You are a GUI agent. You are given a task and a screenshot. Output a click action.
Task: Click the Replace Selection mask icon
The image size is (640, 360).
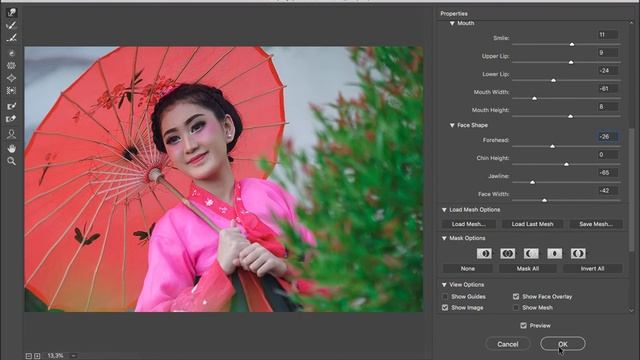[484, 253]
